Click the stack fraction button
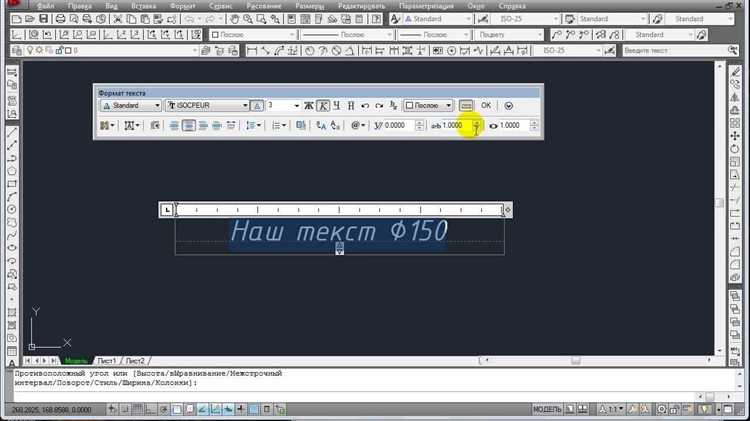This screenshot has width=750, height=421. (393, 106)
